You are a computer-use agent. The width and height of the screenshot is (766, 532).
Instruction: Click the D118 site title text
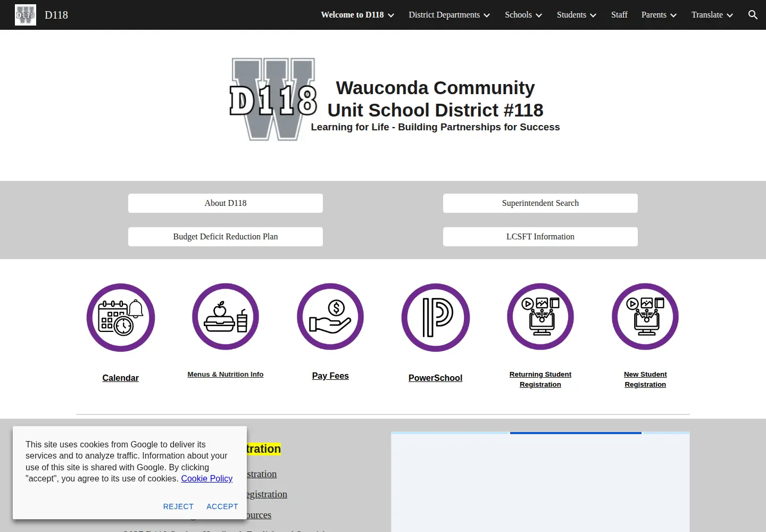click(x=56, y=15)
